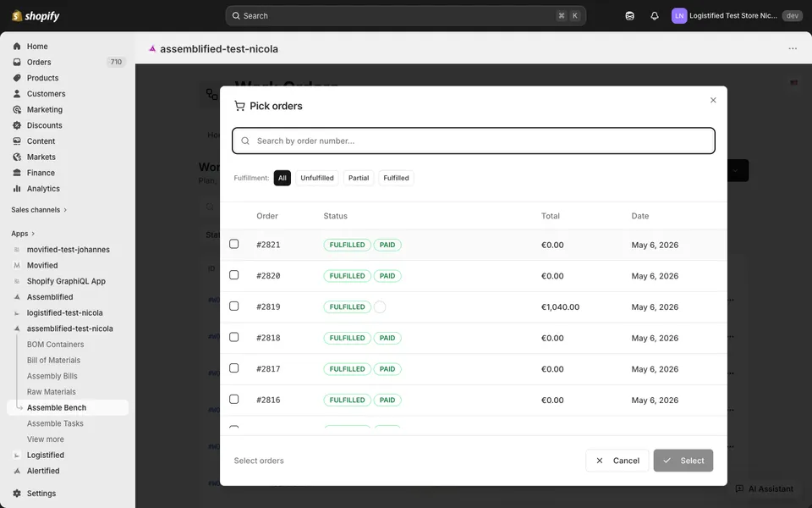
Task: Click the Select button
Action: pos(683,461)
